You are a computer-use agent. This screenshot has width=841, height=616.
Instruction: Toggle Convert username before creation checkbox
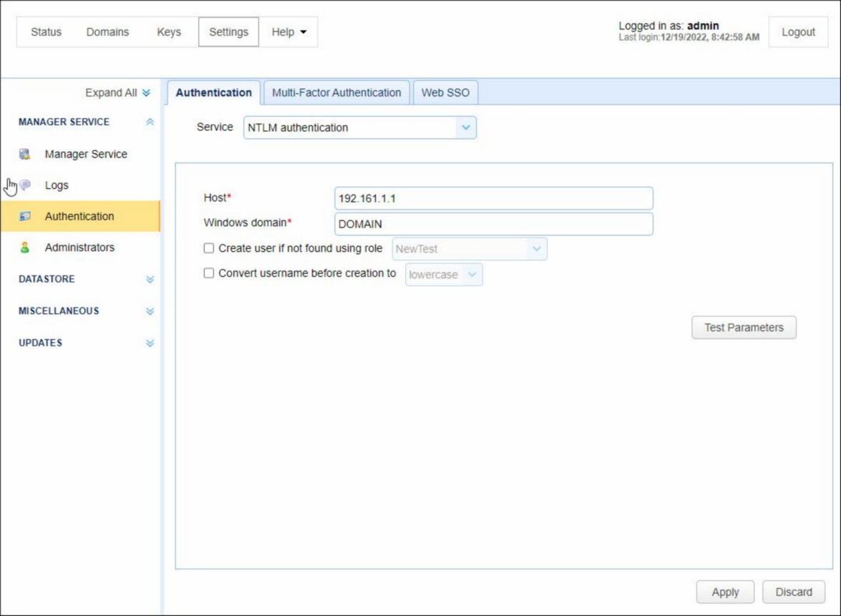209,273
